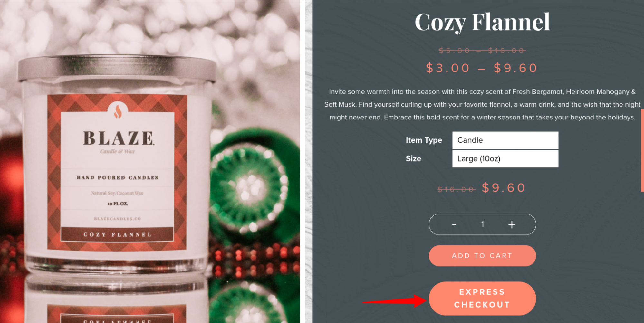Viewport: 644px width, 323px height.
Task: Click the orange scrollbar at right edge
Action: tap(642, 150)
